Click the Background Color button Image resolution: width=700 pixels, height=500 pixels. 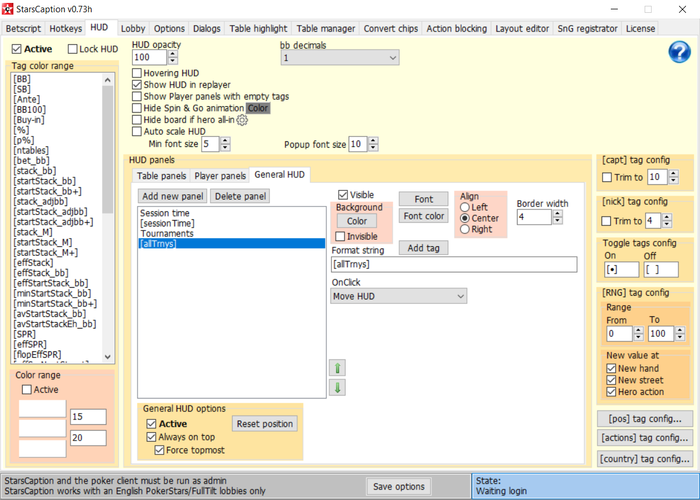(356, 221)
